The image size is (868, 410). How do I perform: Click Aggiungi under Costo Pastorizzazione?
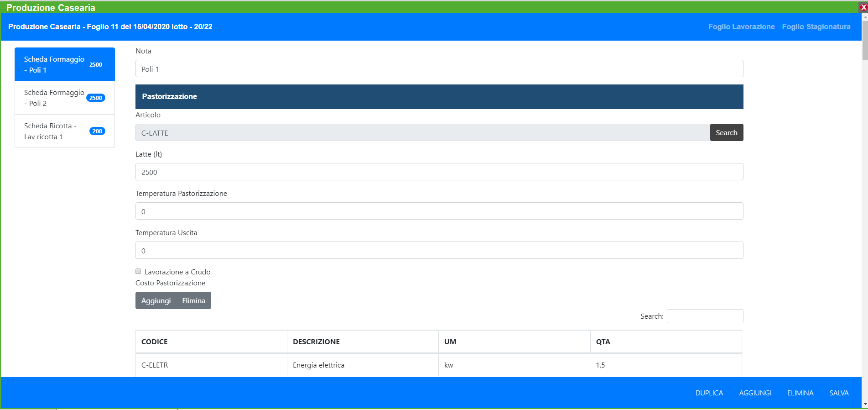coord(156,300)
